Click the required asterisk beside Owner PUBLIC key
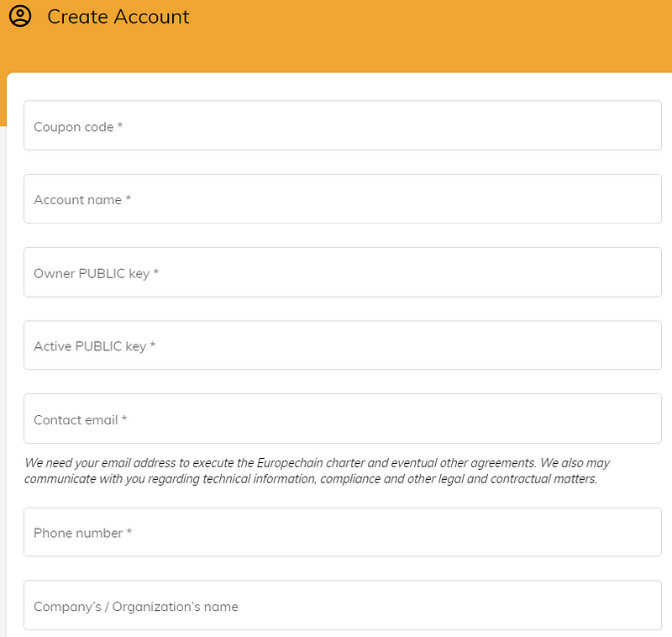 pos(156,272)
